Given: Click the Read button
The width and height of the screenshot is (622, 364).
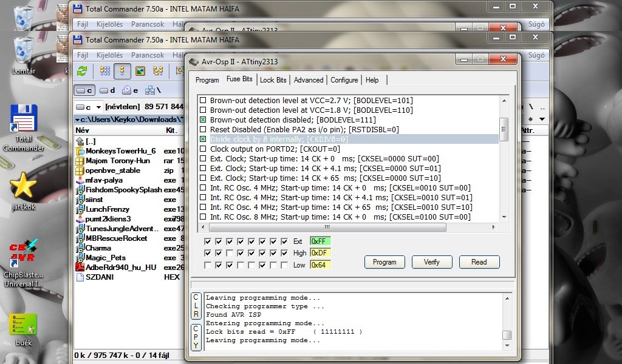Looking at the screenshot, I should 479,262.
